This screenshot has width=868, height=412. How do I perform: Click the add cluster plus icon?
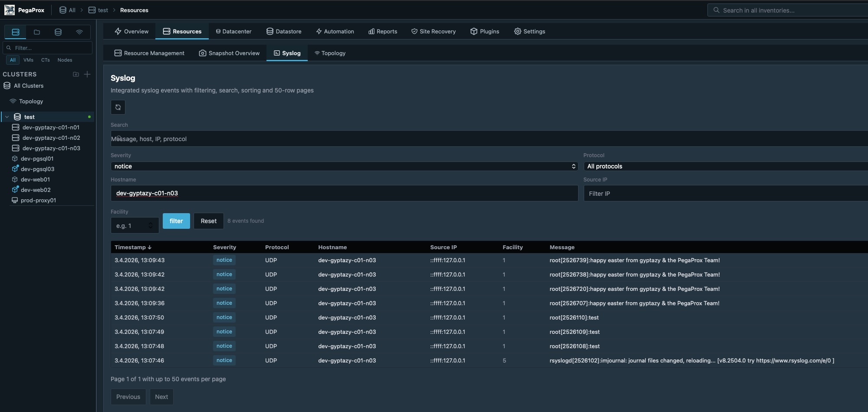pyautogui.click(x=87, y=74)
